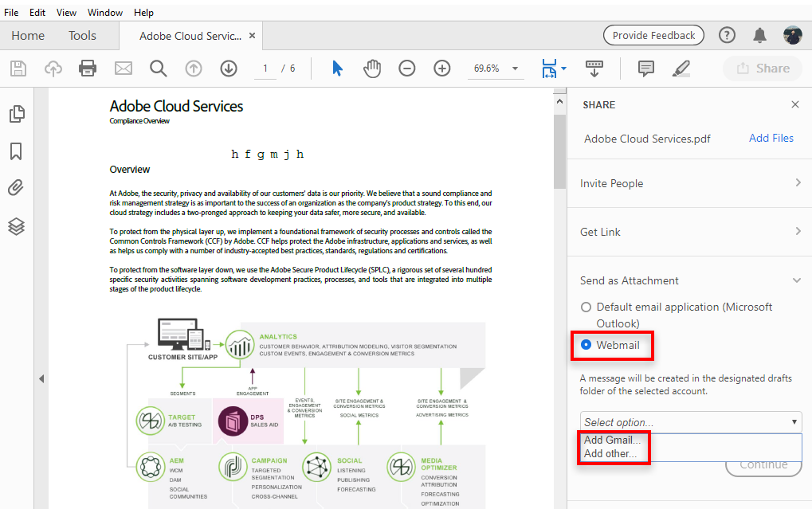Select the Webmail radio button
This screenshot has width=812, height=509.
click(x=586, y=345)
